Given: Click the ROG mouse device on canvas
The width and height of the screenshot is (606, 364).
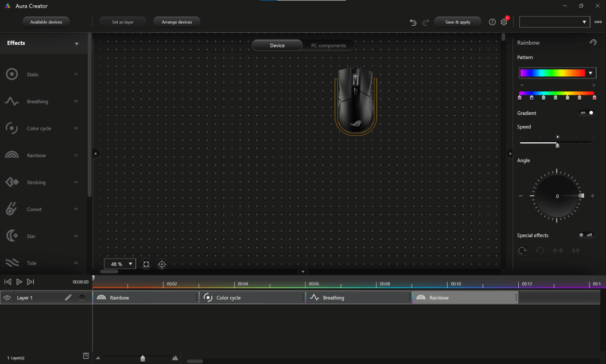Looking at the screenshot, I should (x=356, y=100).
